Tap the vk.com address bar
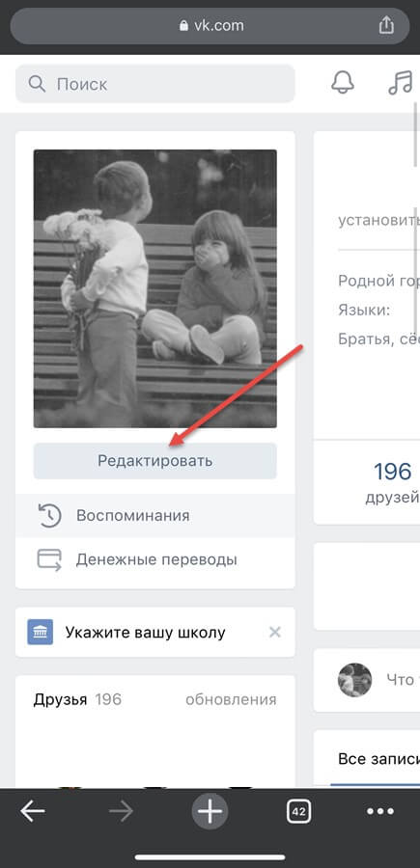 pyautogui.click(x=210, y=26)
